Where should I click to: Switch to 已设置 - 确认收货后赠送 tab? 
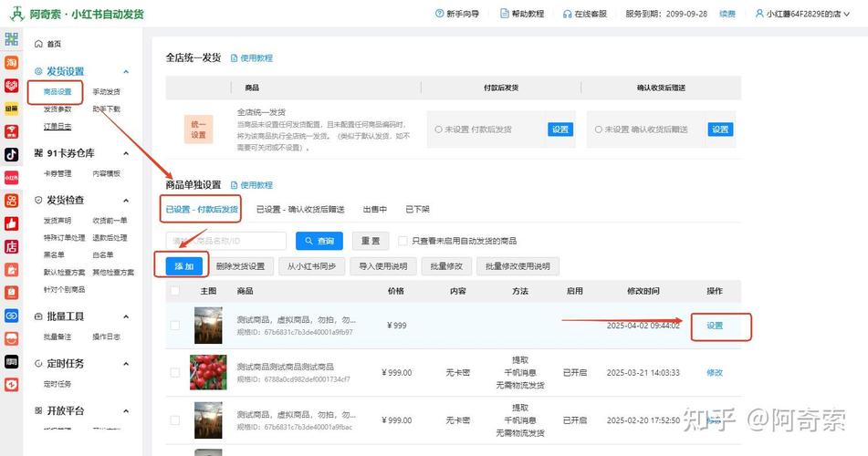pyautogui.click(x=300, y=209)
